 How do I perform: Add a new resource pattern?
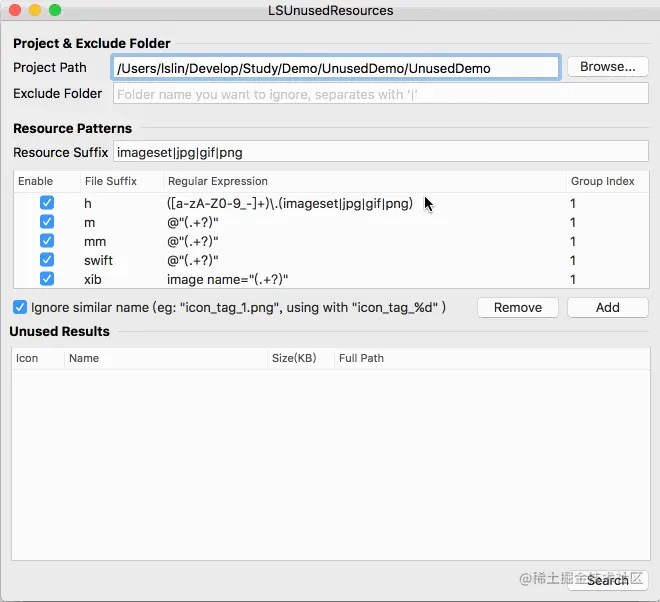(x=607, y=307)
